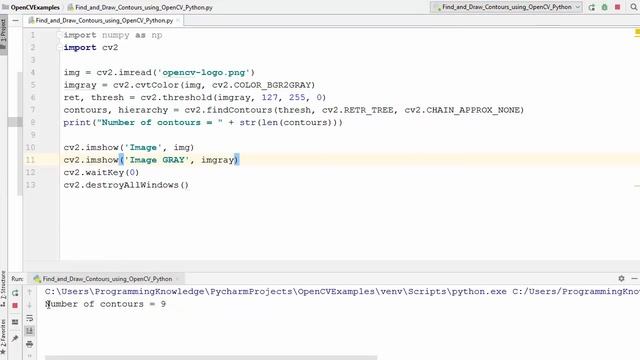Image resolution: width=640 pixels, height=360 pixels.
Task: Click the value 255 in line 6
Action: tap(297, 97)
